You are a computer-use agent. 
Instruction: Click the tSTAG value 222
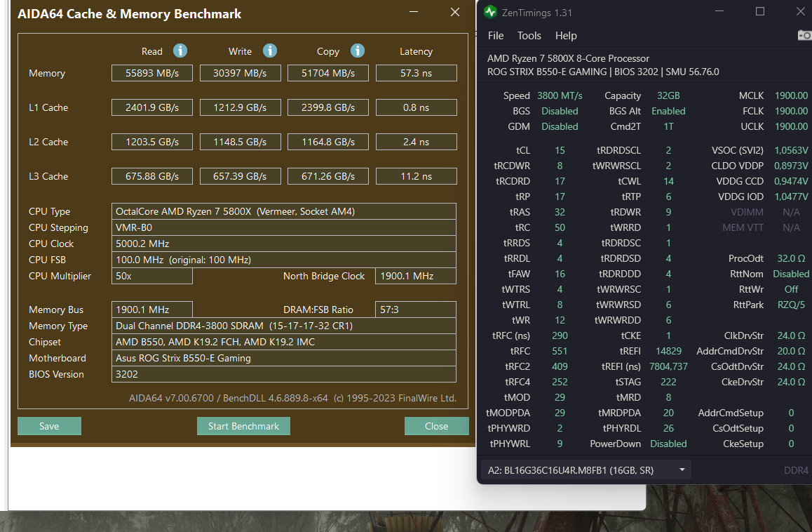pos(668,382)
